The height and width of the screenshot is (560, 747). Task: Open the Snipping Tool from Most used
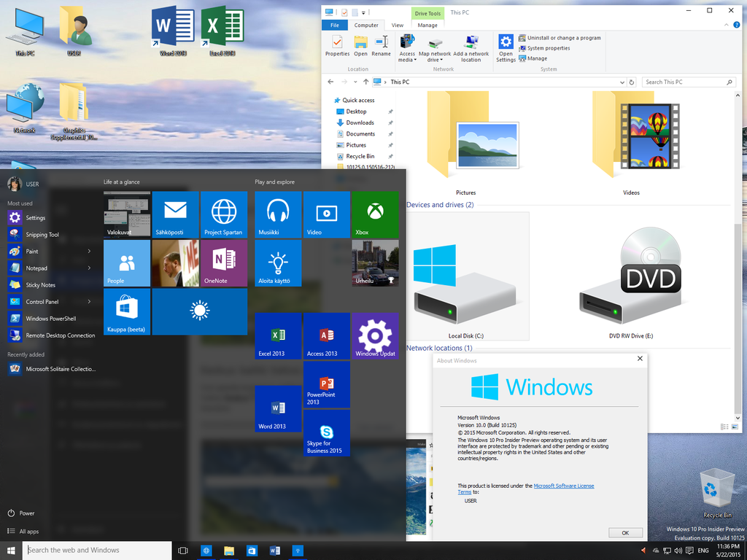(42, 234)
